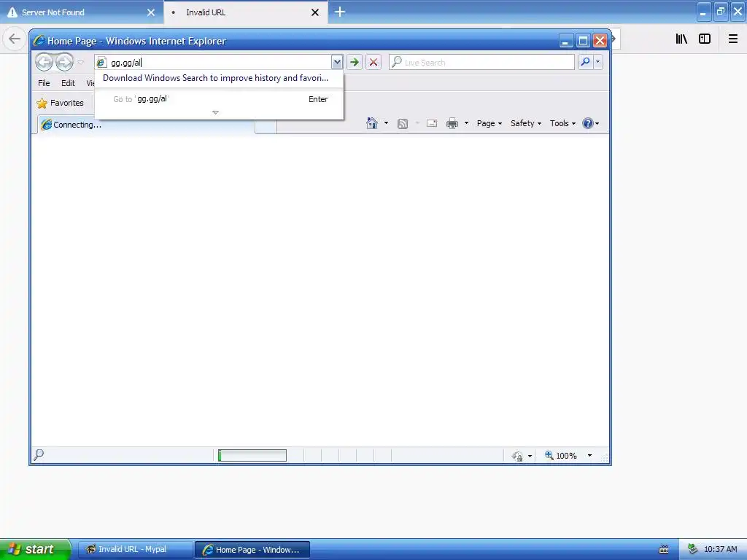Viewport: 747px width, 560px height.
Task: Open the Edit menu
Action: click(68, 83)
